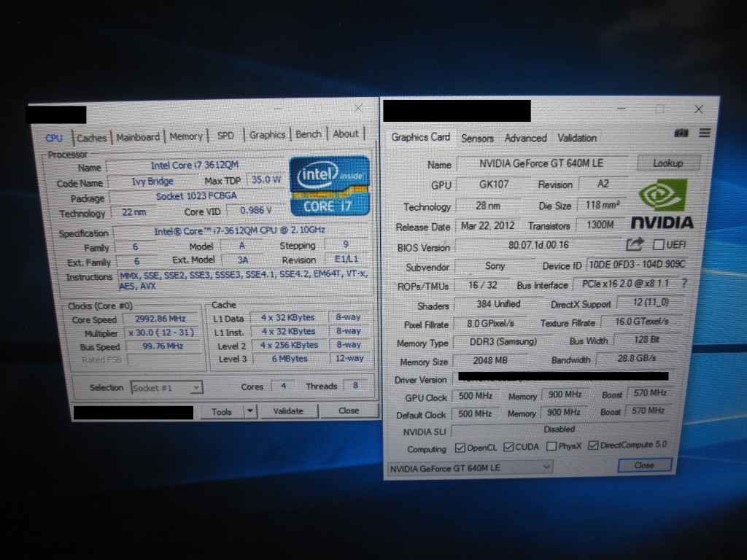Open the Socket #1 selection dropdown
This screenshot has height=560, width=747.
pyautogui.click(x=167, y=388)
